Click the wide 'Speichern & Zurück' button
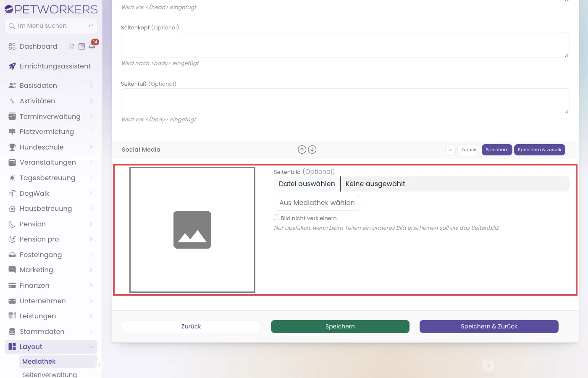The image size is (588, 378). 489,327
